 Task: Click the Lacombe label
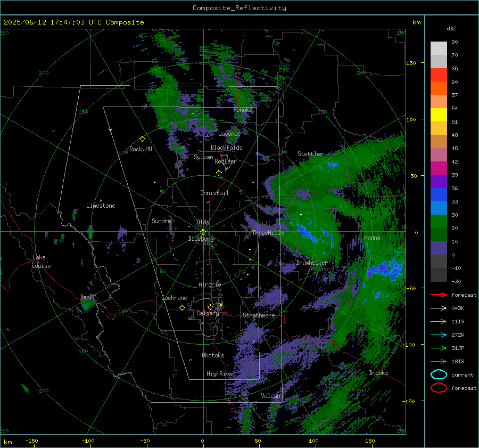pyautogui.click(x=229, y=134)
